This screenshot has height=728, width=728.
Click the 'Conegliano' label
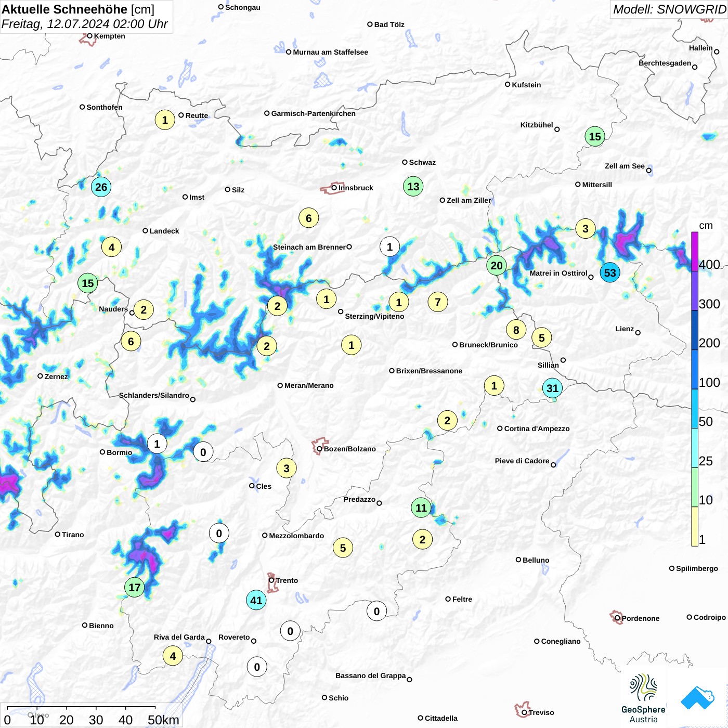[561, 641]
